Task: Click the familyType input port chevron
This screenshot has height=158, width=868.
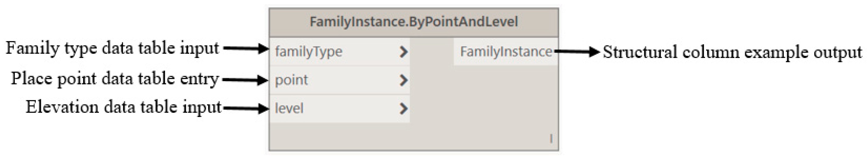Action: point(403,52)
